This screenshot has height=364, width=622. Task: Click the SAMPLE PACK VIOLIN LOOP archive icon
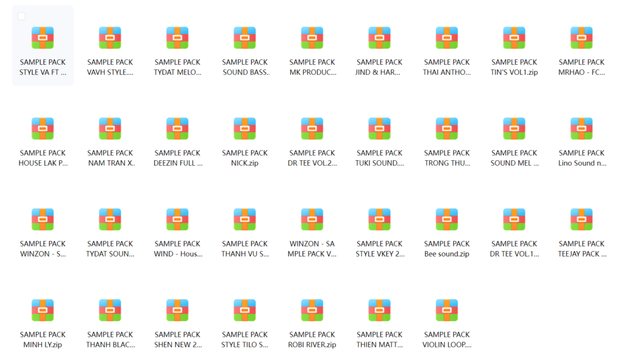(446, 310)
